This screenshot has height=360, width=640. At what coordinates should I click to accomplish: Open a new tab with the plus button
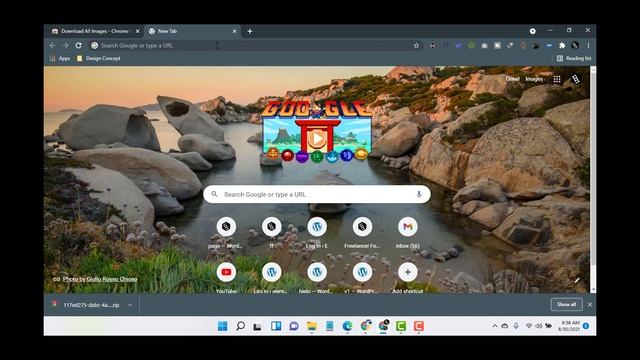(x=250, y=31)
